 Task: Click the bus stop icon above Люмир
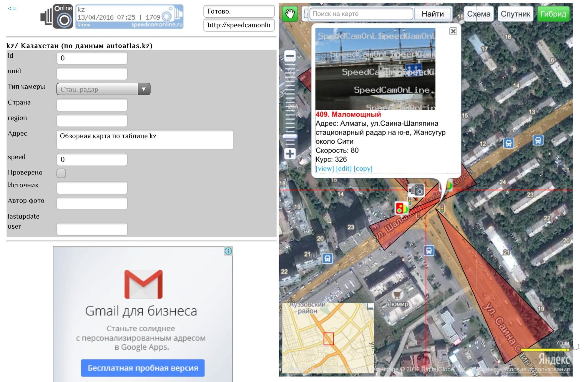point(429,251)
